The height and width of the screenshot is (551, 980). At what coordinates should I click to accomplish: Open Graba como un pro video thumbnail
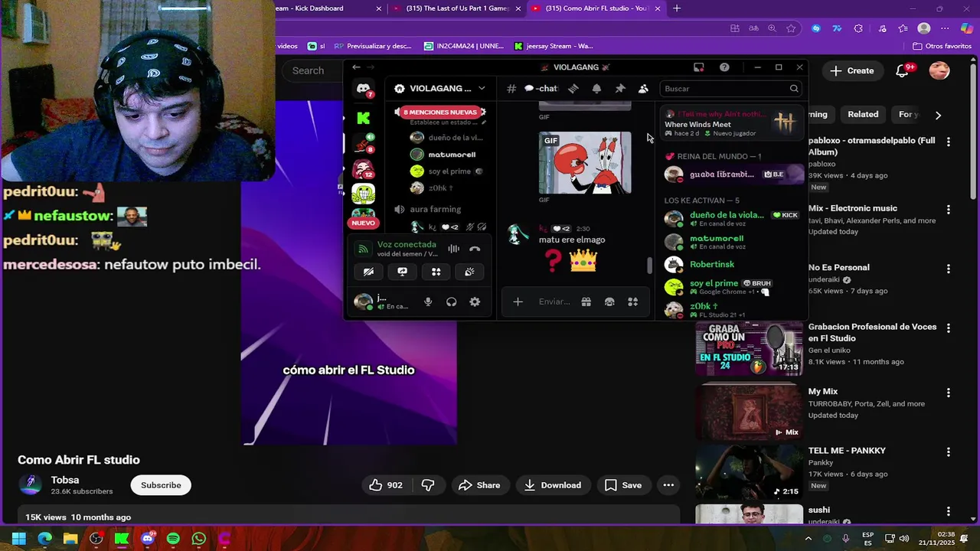(x=749, y=348)
